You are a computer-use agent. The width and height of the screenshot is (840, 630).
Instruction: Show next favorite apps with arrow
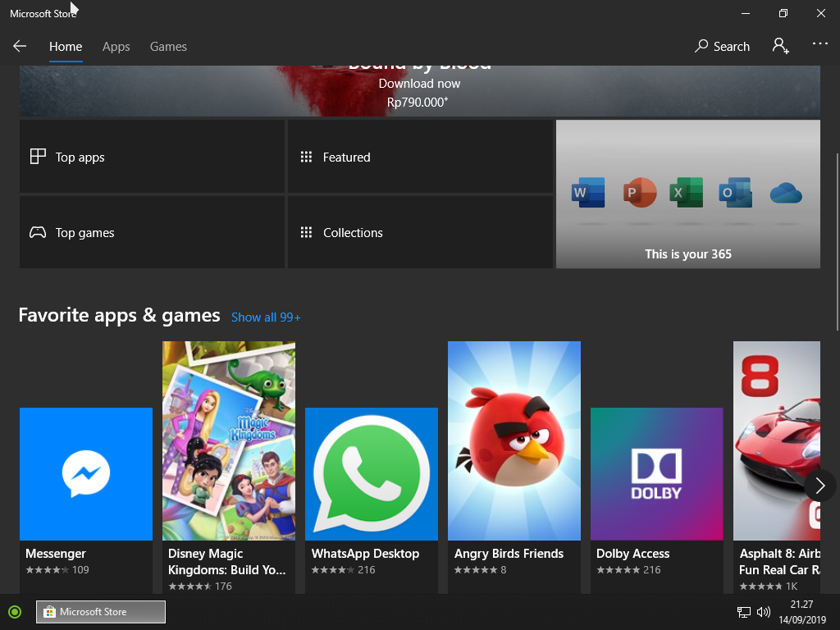[820, 486]
